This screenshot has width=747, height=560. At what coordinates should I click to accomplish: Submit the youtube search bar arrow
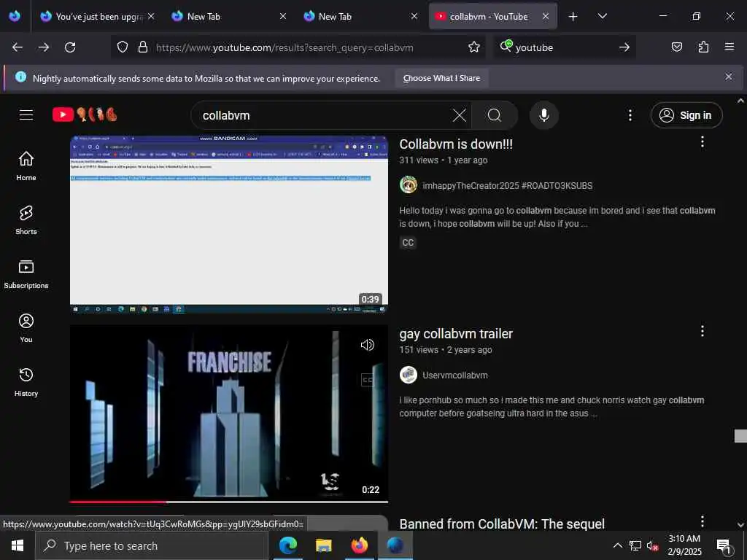click(624, 47)
